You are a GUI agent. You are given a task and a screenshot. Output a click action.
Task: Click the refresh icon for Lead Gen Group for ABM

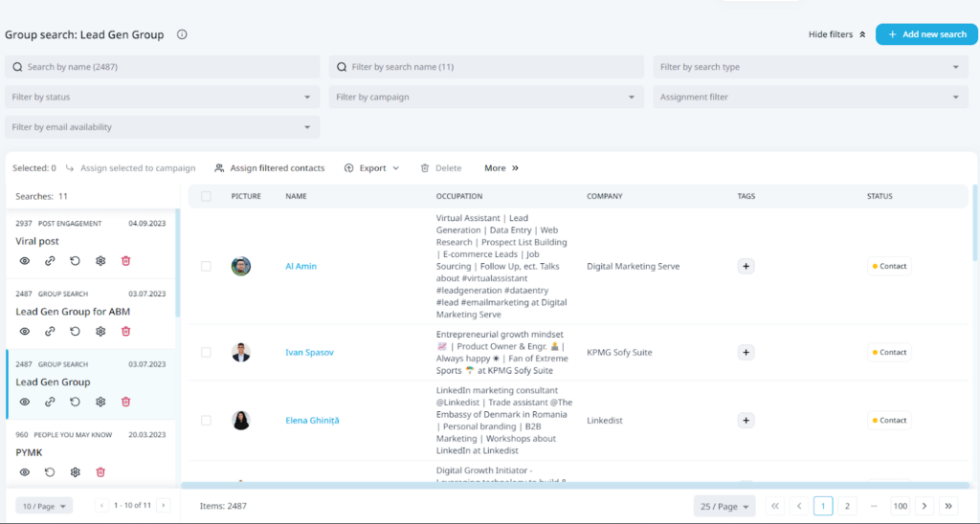tap(75, 331)
